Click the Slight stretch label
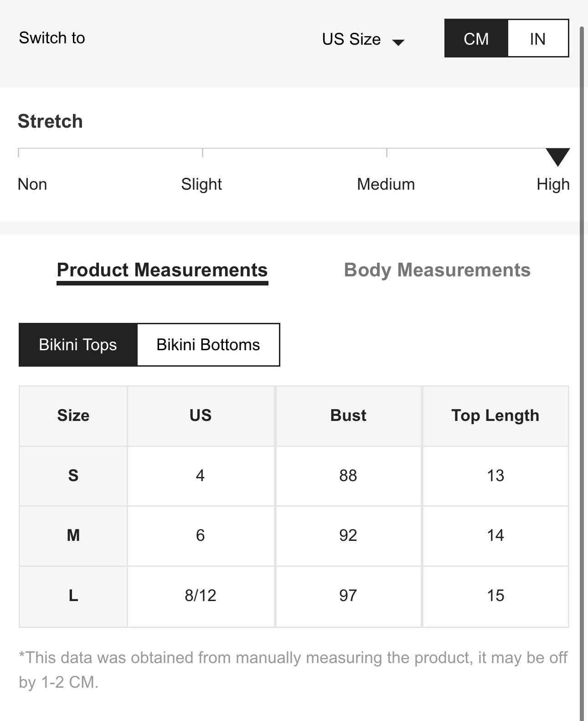The height and width of the screenshot is (721, 588). point(201,184)
